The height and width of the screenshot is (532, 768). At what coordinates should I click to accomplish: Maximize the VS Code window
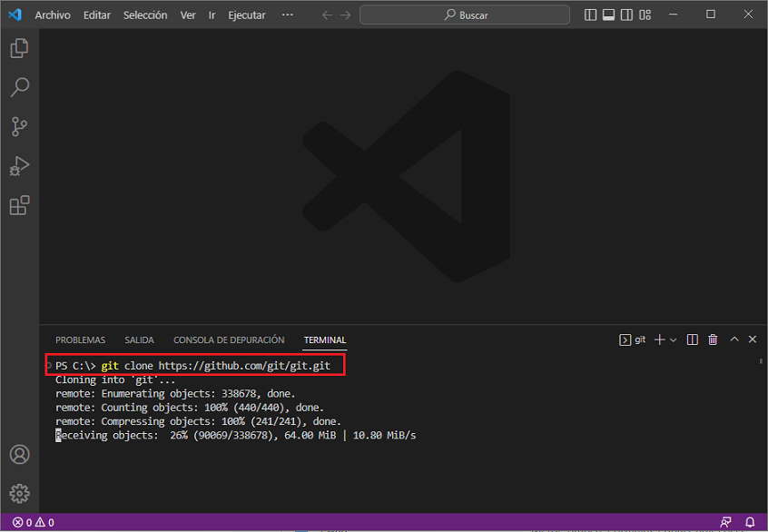pyautogui.click(x=711, y=15)
